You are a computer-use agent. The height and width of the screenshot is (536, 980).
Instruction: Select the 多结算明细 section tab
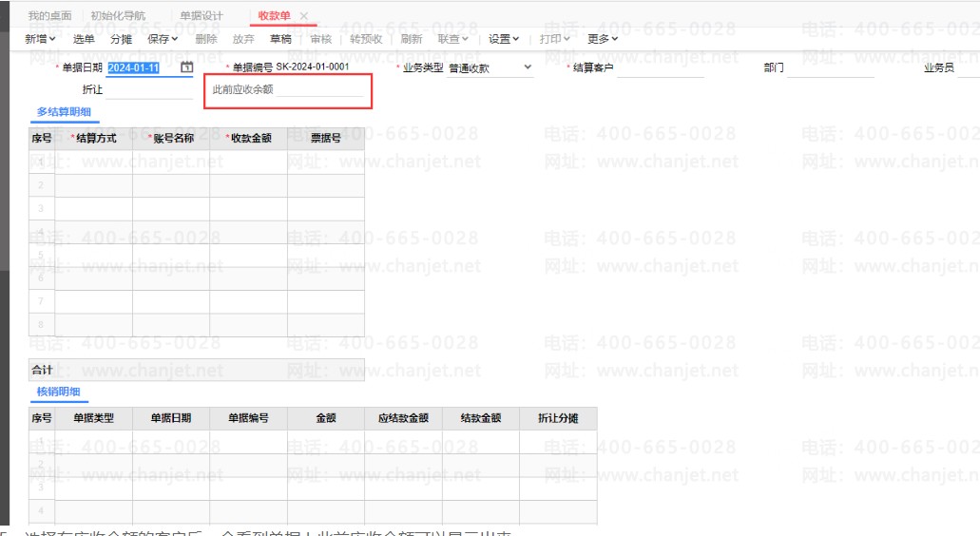64,112
